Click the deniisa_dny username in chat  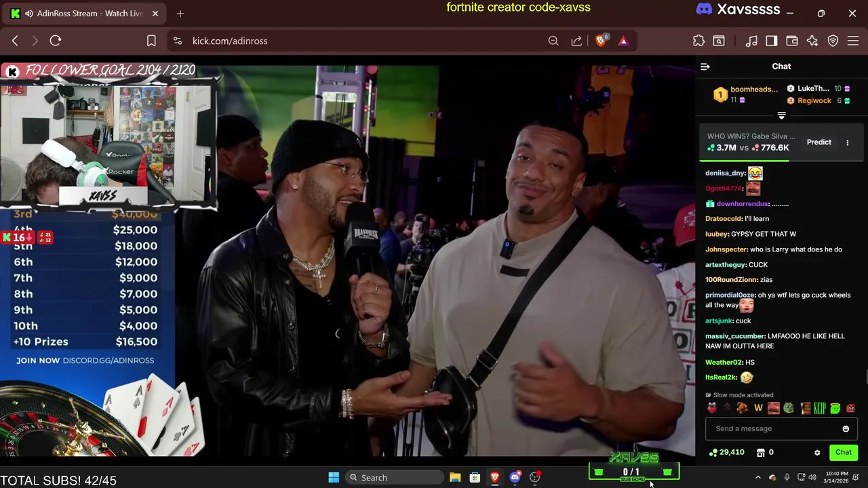[725, 173]
